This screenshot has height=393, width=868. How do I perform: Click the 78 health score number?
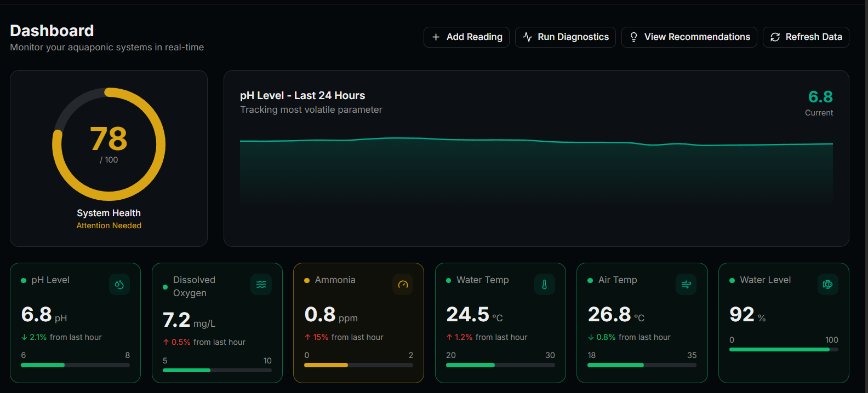[108, 139]
